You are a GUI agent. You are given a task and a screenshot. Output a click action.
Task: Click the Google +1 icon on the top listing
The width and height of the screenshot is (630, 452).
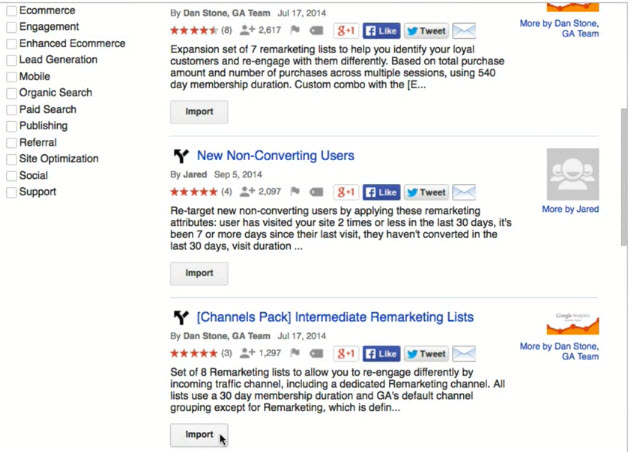(x=346, y=31)
